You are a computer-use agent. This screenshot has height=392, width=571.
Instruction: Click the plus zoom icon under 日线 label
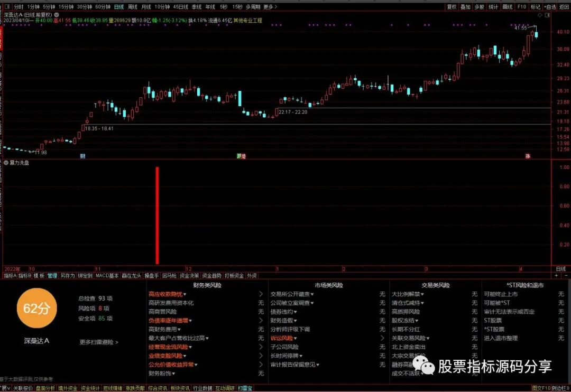pos(556,276)
